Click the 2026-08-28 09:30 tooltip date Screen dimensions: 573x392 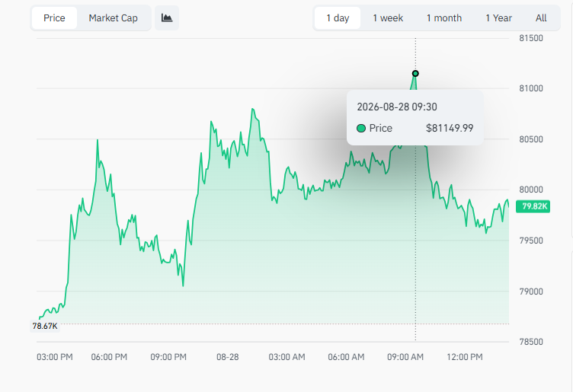click(397, 107)
